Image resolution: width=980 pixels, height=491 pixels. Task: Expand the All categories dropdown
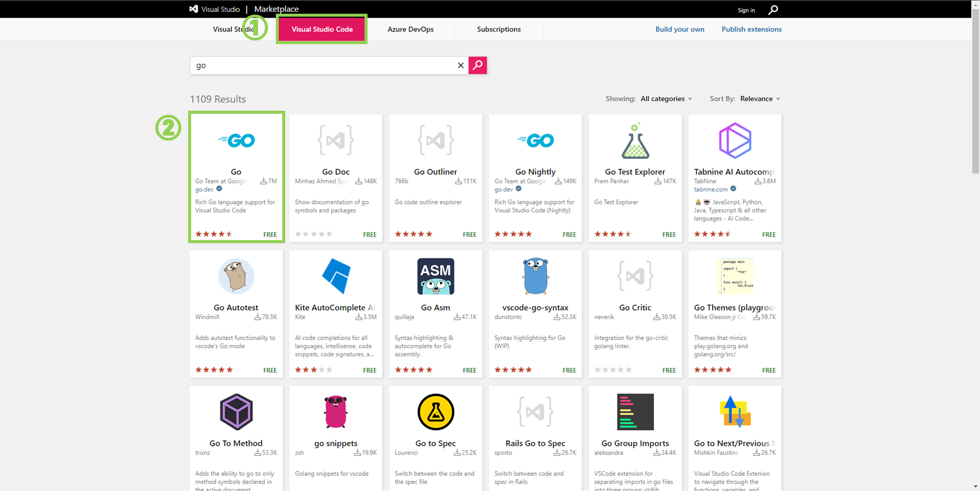point(666,99)
